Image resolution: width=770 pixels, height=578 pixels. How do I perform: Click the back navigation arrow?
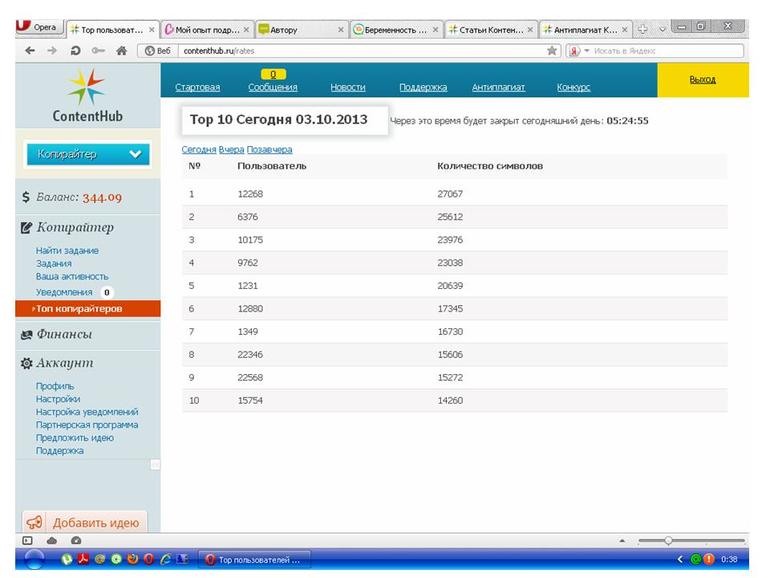point(29,50)
